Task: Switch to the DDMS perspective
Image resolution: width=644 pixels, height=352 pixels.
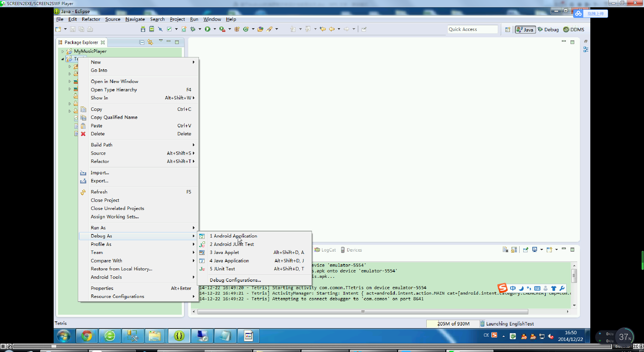Action: click(574, 30)
